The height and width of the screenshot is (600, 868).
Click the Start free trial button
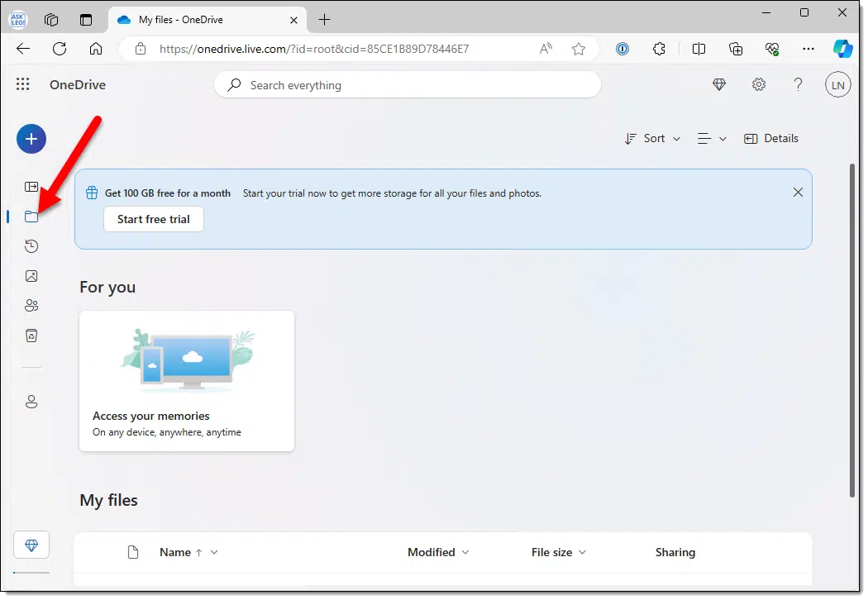pyautogui.click(x=153, y=219)
